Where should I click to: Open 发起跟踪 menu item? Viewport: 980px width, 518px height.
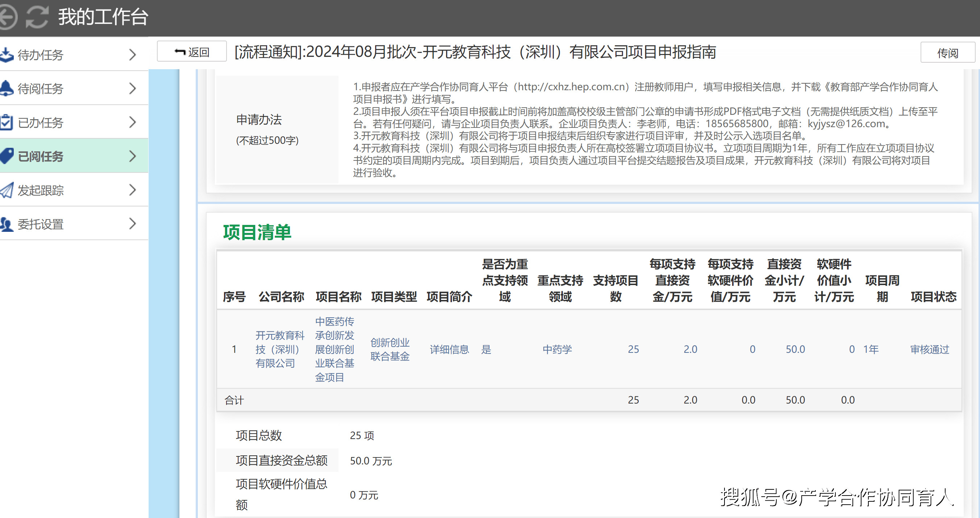click(74, 190)
